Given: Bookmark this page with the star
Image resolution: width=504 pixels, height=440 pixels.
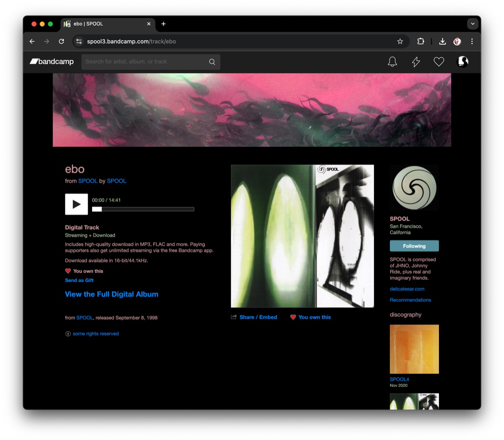Looking at the screenshot, I should pos(400,41).
